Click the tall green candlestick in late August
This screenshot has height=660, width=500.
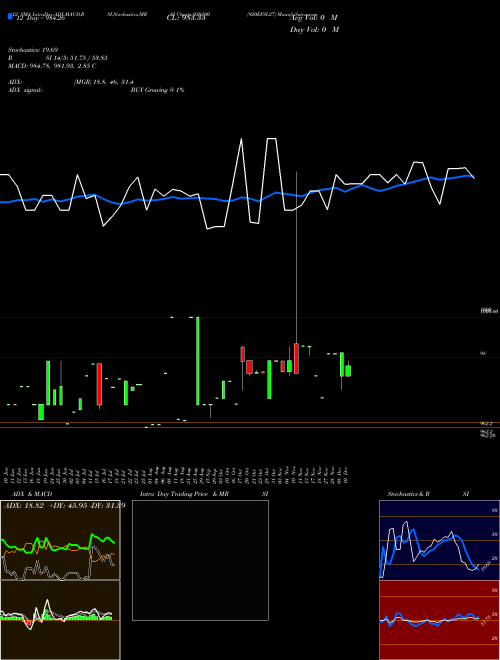197,361
